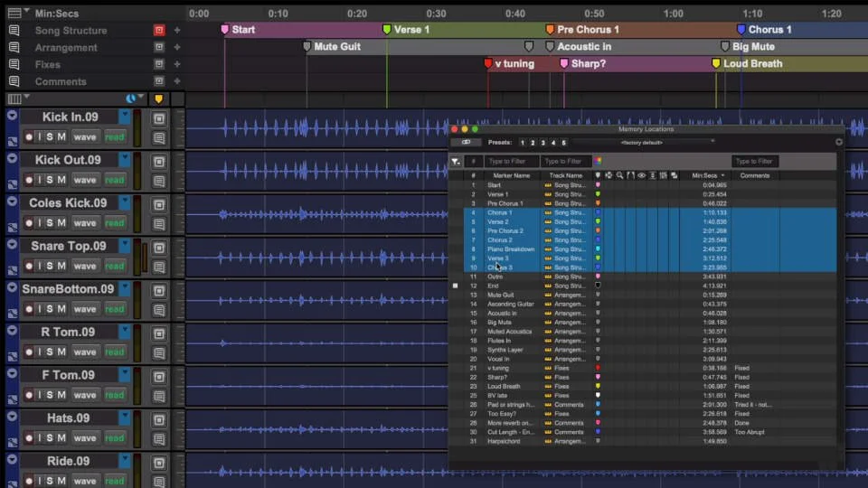Click the window configuration column icon
The height and width of the screenshot is (488, 868).
point(675,175)
